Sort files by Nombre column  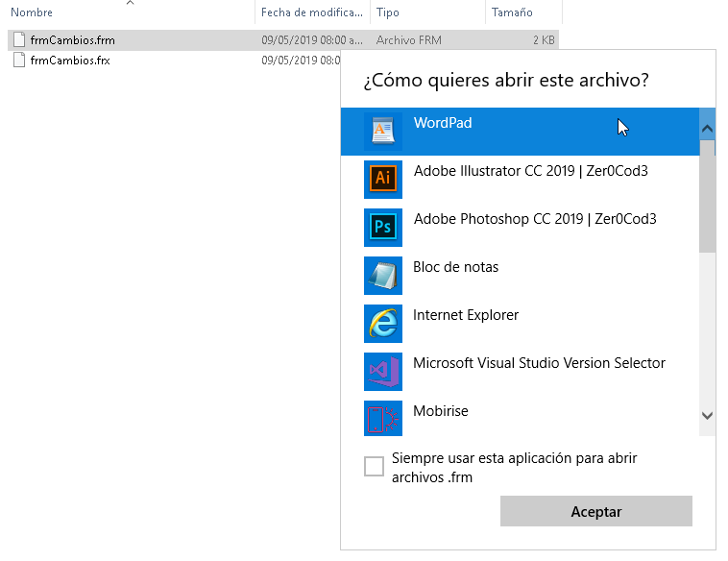point(32,12)
